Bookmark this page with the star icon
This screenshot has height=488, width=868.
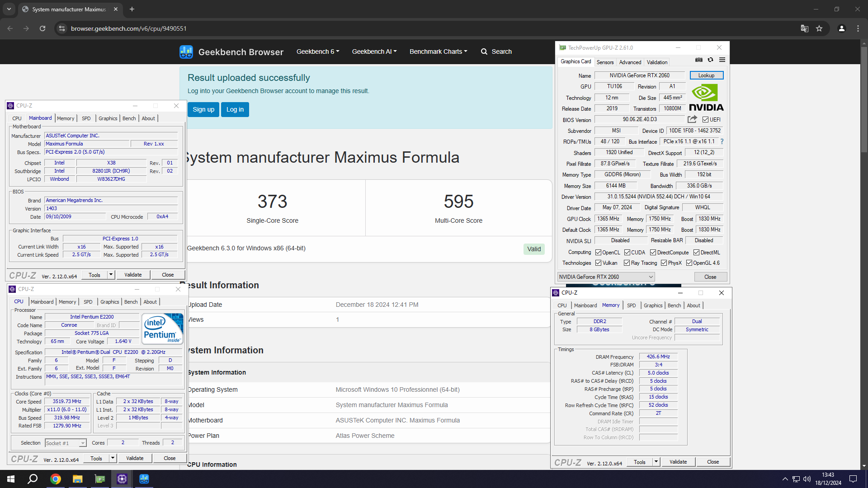(x=819, y=28)
